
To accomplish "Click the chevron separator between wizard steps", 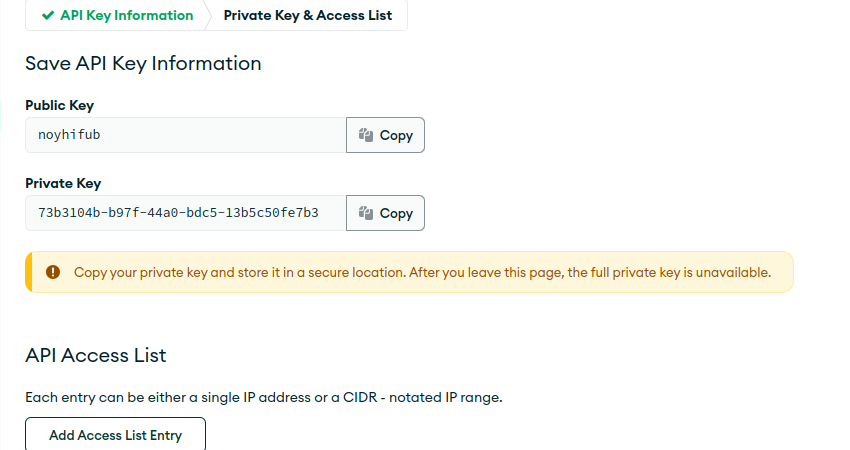I will click(x=208, y=15).
